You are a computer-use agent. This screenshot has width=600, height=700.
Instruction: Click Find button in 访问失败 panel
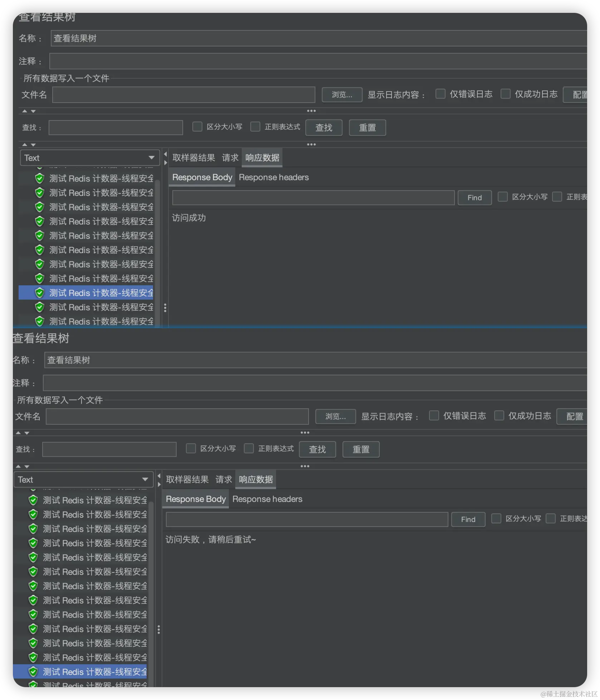468,519
